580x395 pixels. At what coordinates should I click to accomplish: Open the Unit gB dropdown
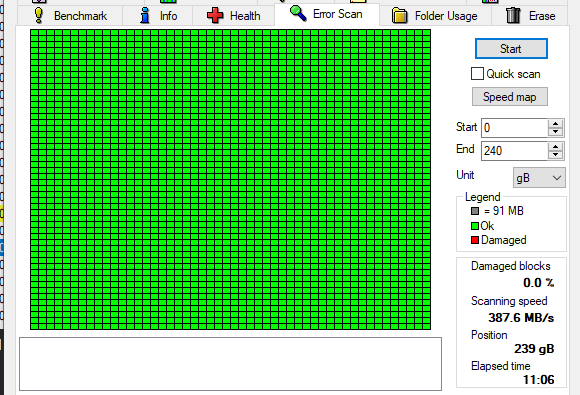539,178
